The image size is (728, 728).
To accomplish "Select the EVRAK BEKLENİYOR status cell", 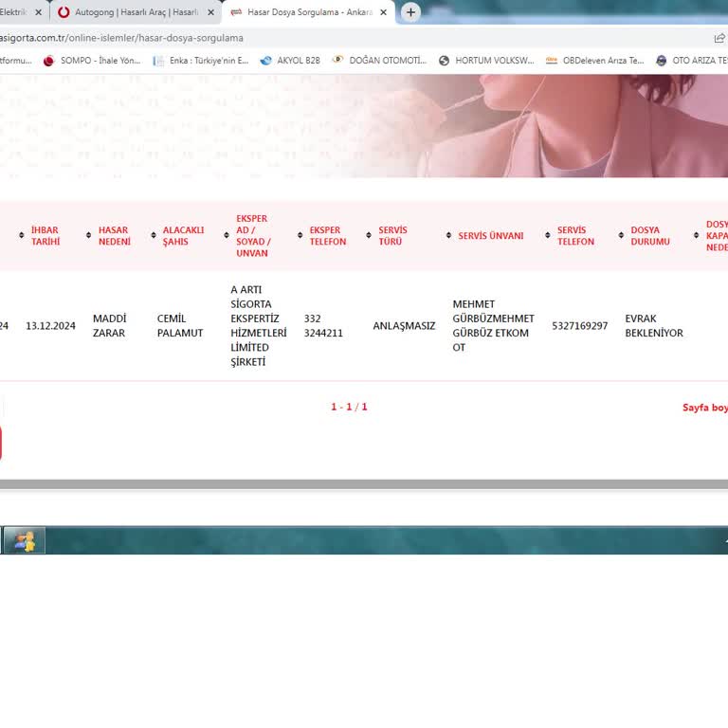I will click(x=654, y=326).
